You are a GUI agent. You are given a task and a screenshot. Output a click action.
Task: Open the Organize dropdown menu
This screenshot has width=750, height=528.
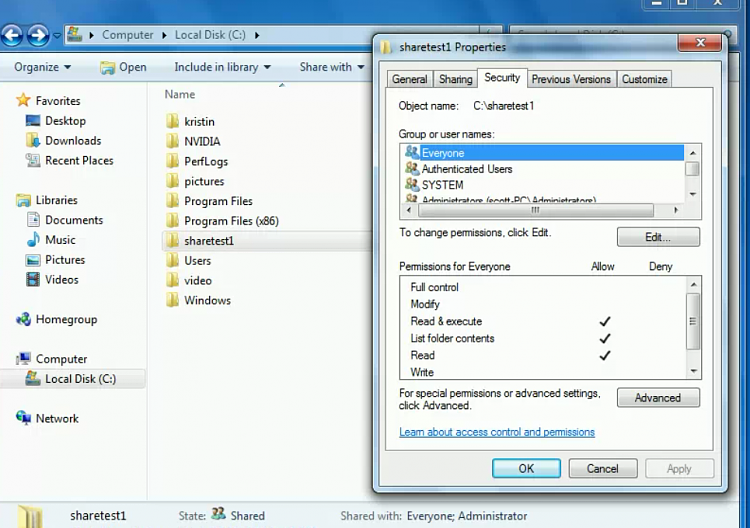click(x=43, y=67)
